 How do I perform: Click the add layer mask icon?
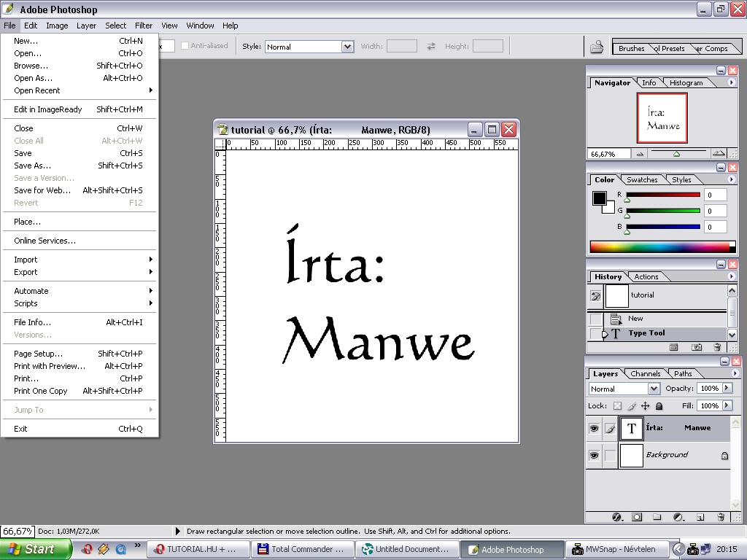pos(637,517)
